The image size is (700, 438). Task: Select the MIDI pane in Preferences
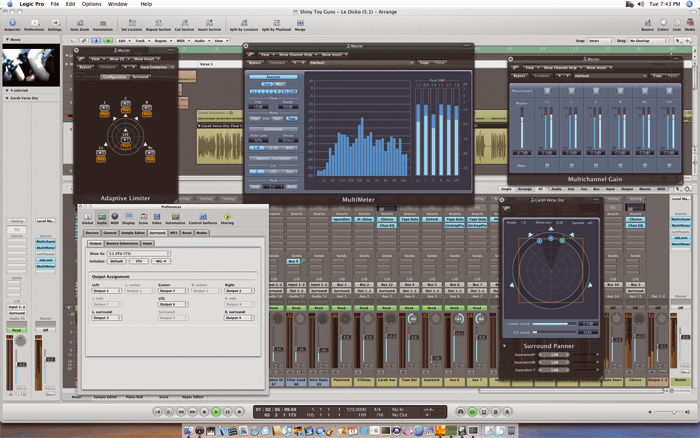click(115, 218)
